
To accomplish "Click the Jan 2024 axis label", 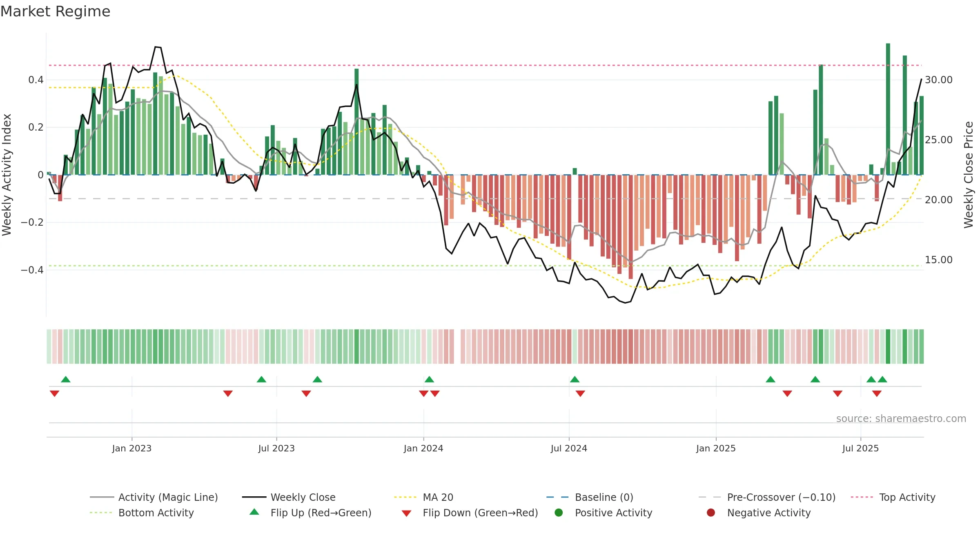I will pos(423,448).
